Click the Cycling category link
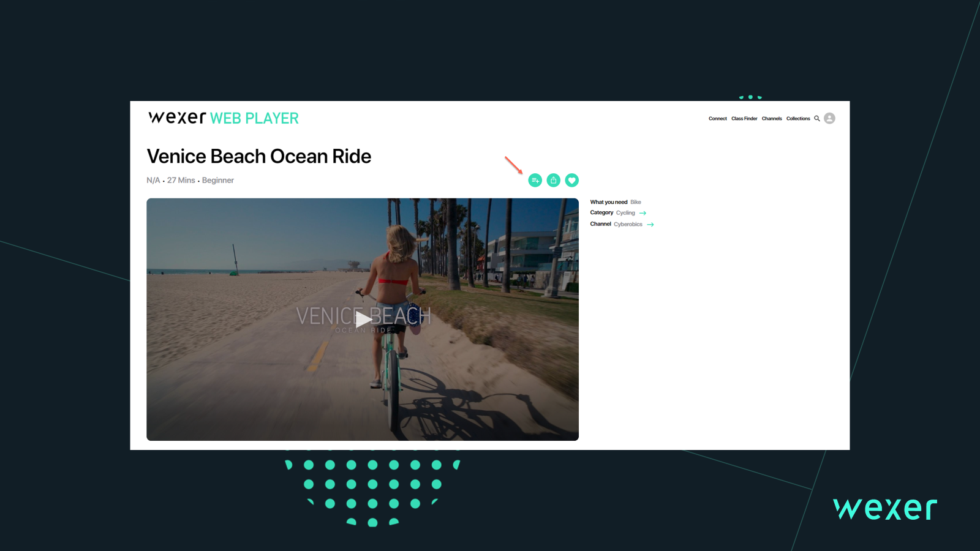Viewport: 980px width, 551px height. coord(625,213)
